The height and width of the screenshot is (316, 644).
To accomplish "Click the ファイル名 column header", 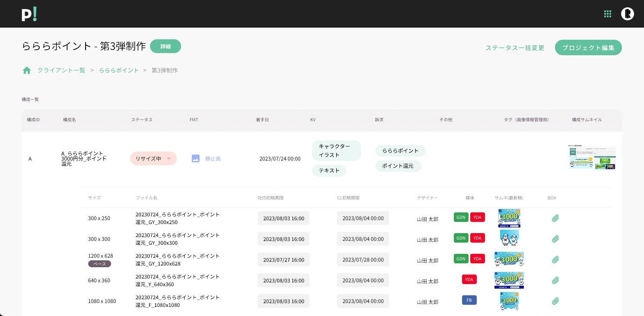I will [147, 198].
